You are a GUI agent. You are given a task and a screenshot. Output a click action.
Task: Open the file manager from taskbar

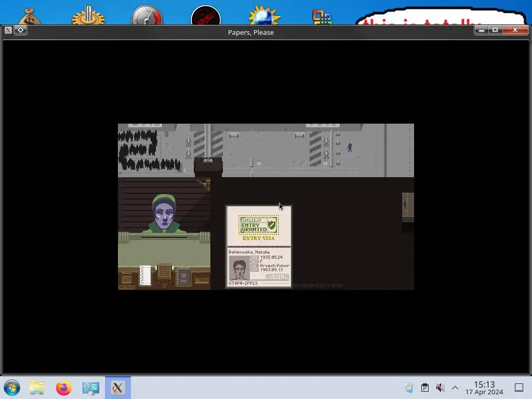[37, 388]
